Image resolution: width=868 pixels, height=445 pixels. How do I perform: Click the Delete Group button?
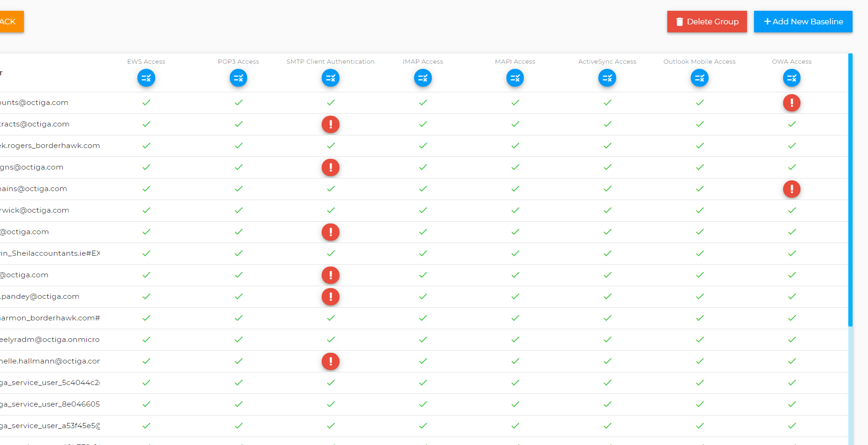[x=707, y=22]
